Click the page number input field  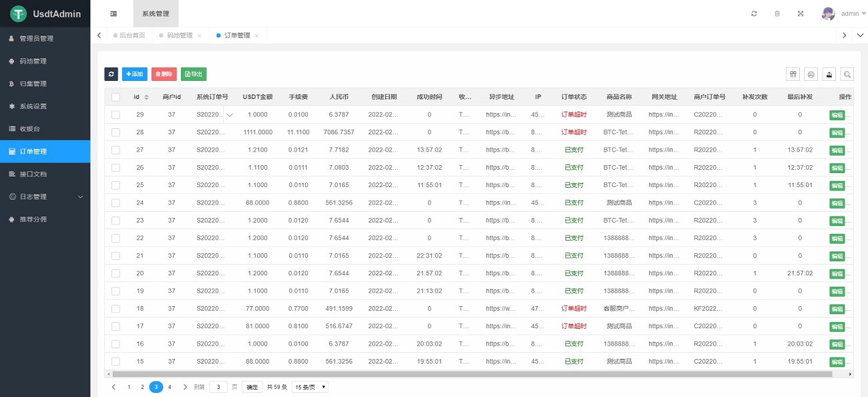(x=218, y=387)
